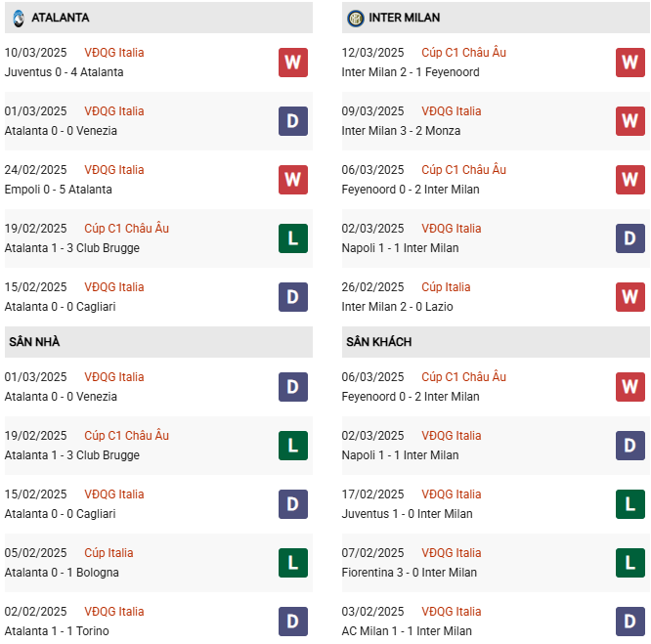Click the Inter Milan club logo icon
Screen dimensions: 651x644
(356, 18)
